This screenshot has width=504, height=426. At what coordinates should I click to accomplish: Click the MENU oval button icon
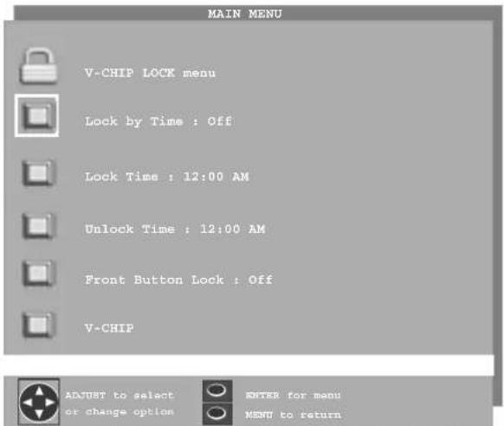(x=217, y=414)
